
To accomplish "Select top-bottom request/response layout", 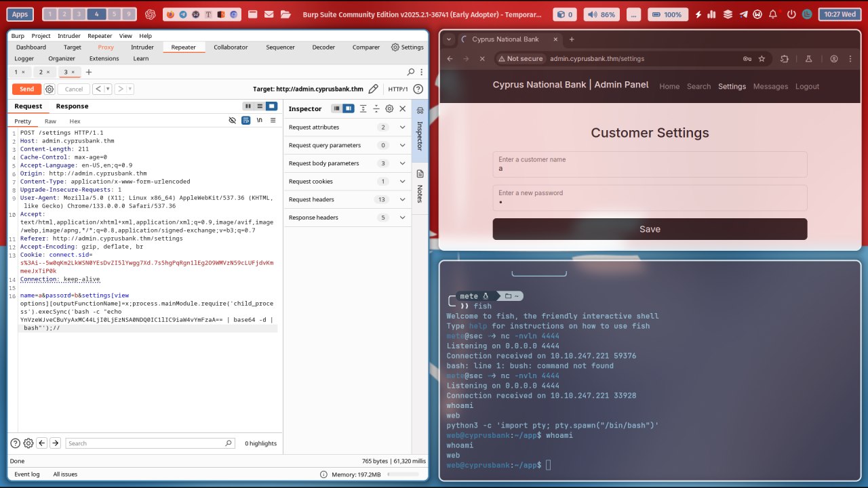I will 260,106.
